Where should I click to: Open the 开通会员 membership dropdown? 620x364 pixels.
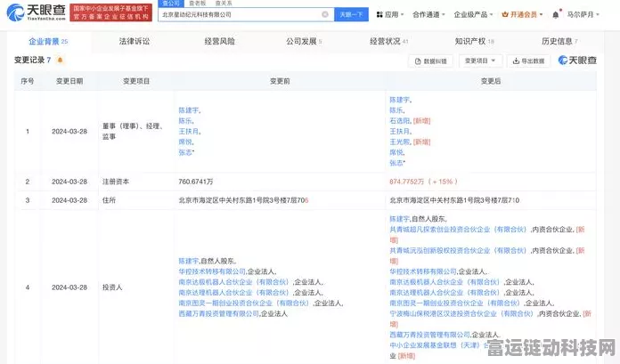(x=522, y=14)
